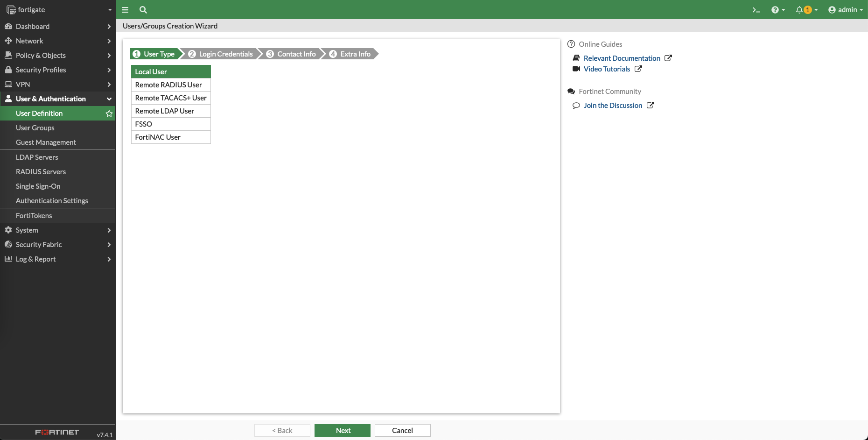
Task: Open the notifications bell icon
Action: 800,10
